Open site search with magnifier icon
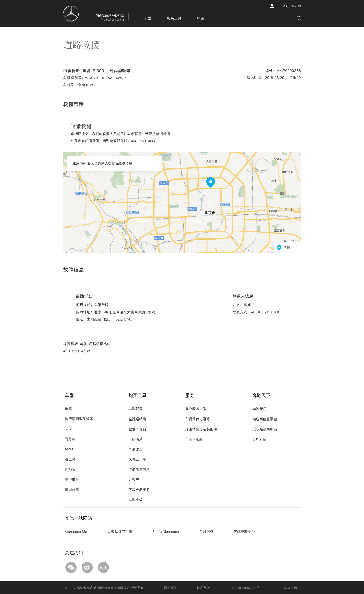364x594 pixels. 299,18
